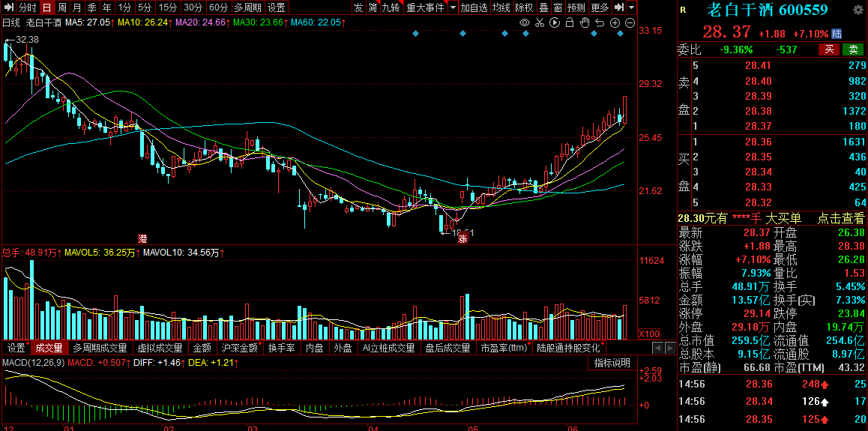
Task: Click the 发 toolbar button
Action: [x=359, y=7]
